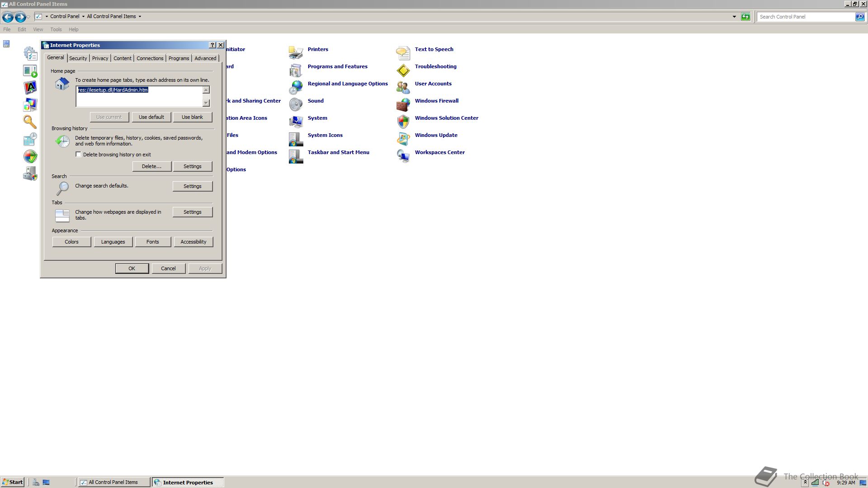Click the Use default home page button
Screen dimensions: 868x488
[151, 117]
